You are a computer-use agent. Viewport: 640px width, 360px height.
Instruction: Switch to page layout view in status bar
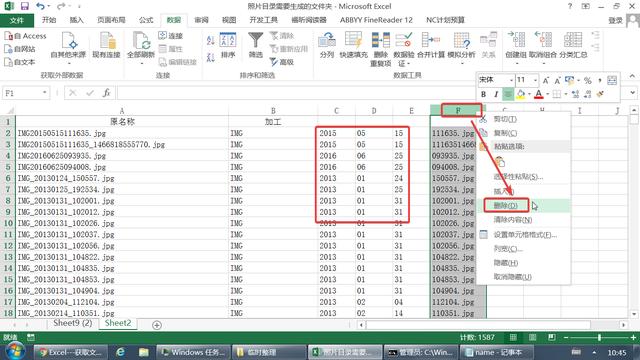[532, 337]
